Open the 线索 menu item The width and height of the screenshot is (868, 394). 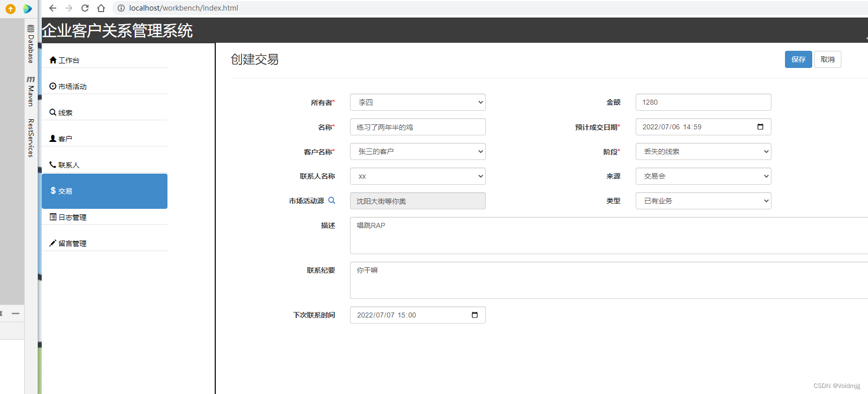(105, 112)
